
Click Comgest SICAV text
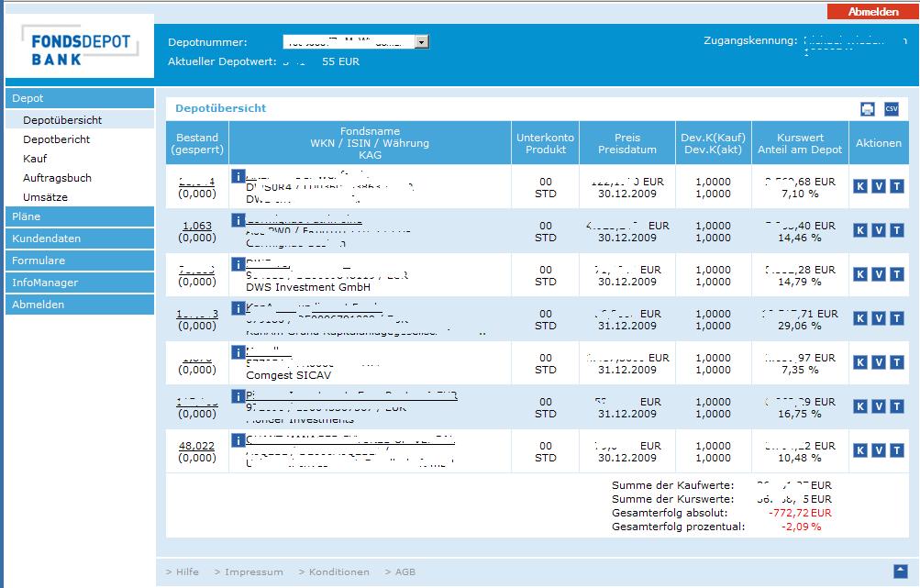coord(289,375)
